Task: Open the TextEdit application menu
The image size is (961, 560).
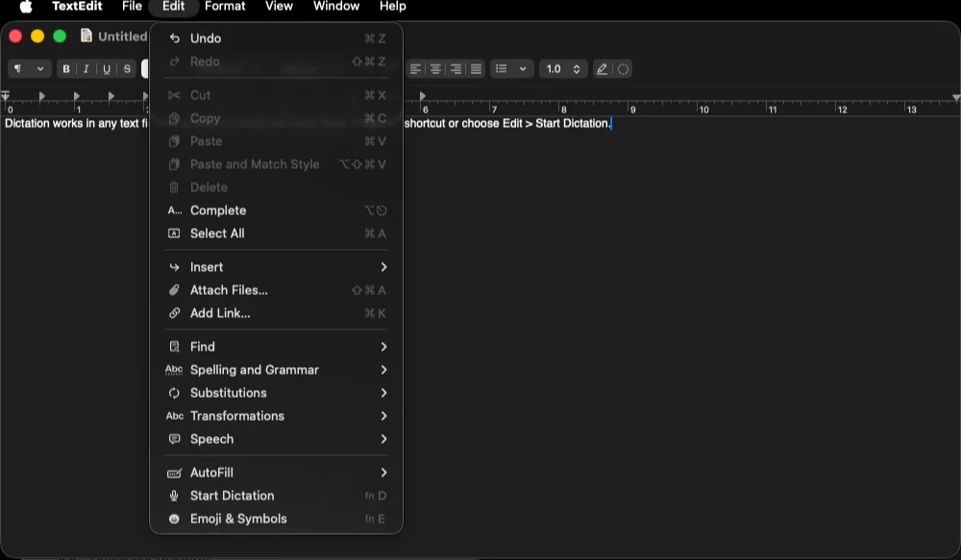Action: [77, 6]
